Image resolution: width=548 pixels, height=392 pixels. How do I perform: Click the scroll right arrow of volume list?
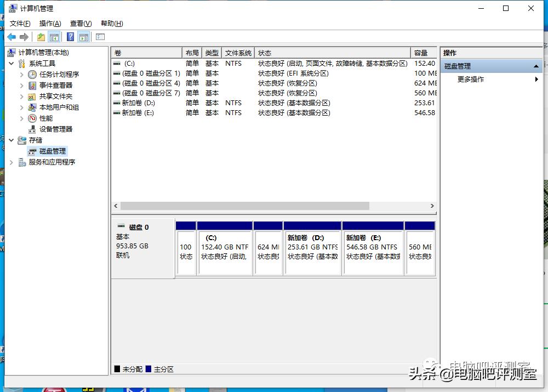click(x=432, y=206)
